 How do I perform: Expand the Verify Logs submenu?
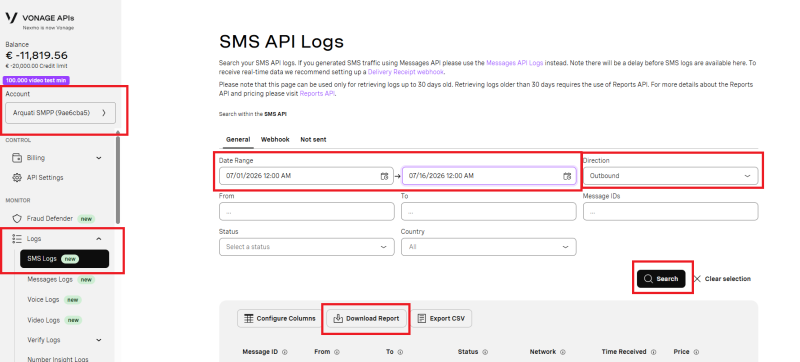click(x=99, y=340)
